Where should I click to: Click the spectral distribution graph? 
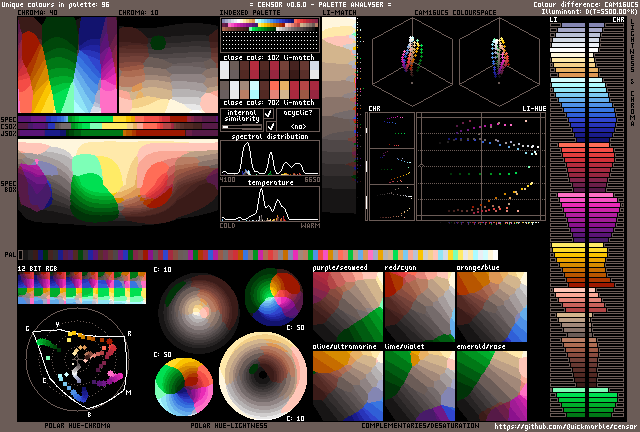[x=269, y=158]
